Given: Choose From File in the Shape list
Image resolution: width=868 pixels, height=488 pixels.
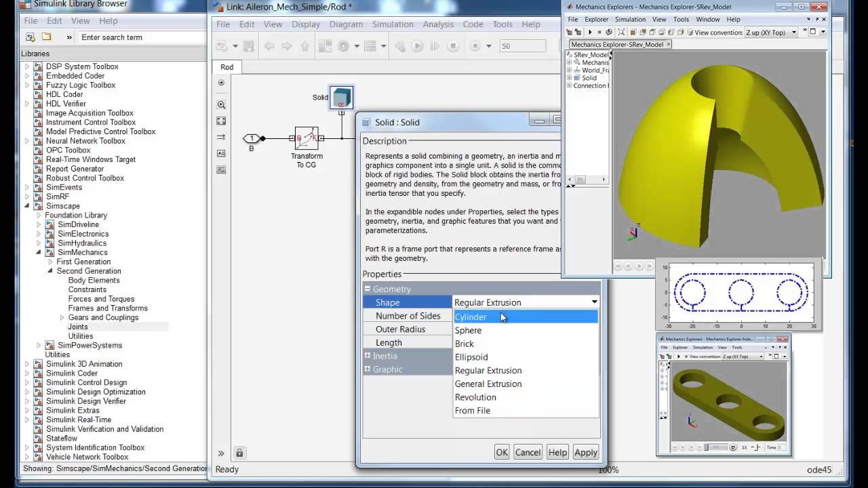Looking at the screenshot, I should pyautogui.click(x=526, y=411).
